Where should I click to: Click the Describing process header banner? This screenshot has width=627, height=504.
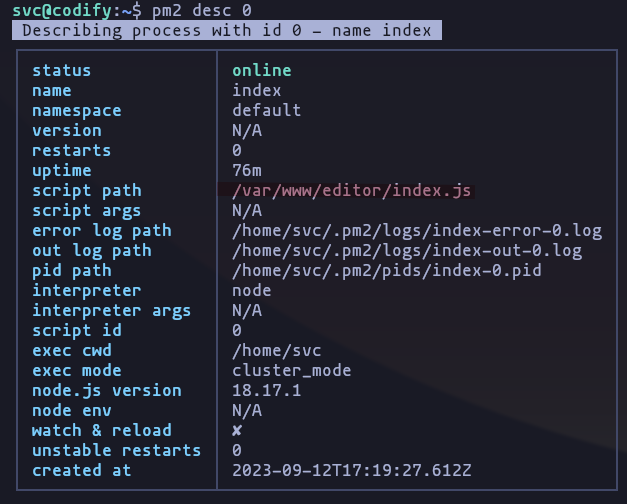pyautogui.click(x=227, y=30)
